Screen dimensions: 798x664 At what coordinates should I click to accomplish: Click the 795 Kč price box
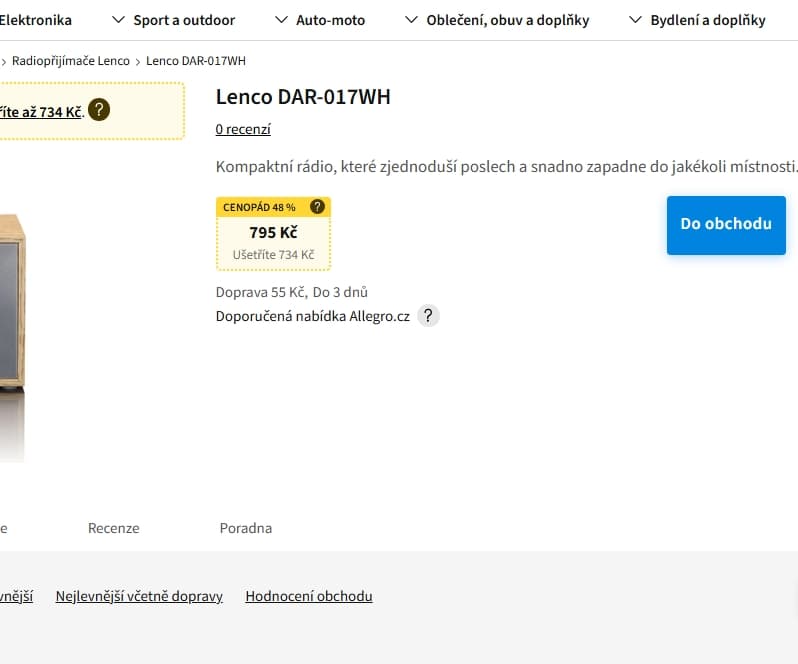click(x=273, y=233)
